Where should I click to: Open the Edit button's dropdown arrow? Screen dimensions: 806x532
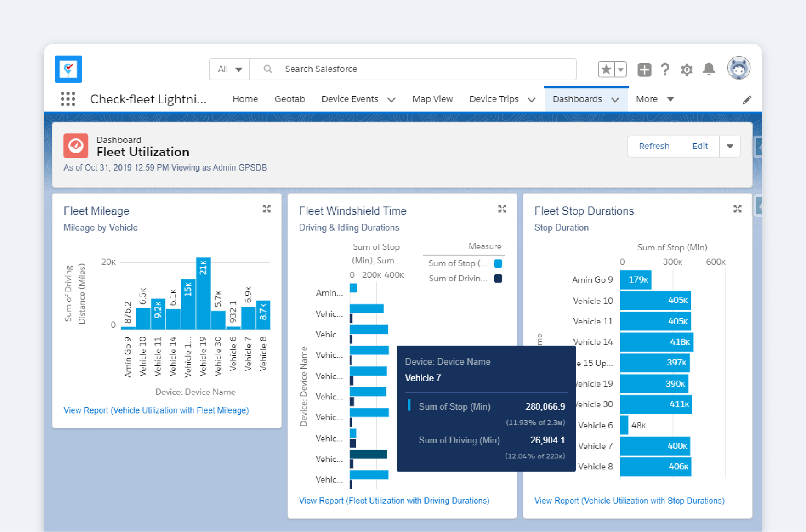(730, 146)
